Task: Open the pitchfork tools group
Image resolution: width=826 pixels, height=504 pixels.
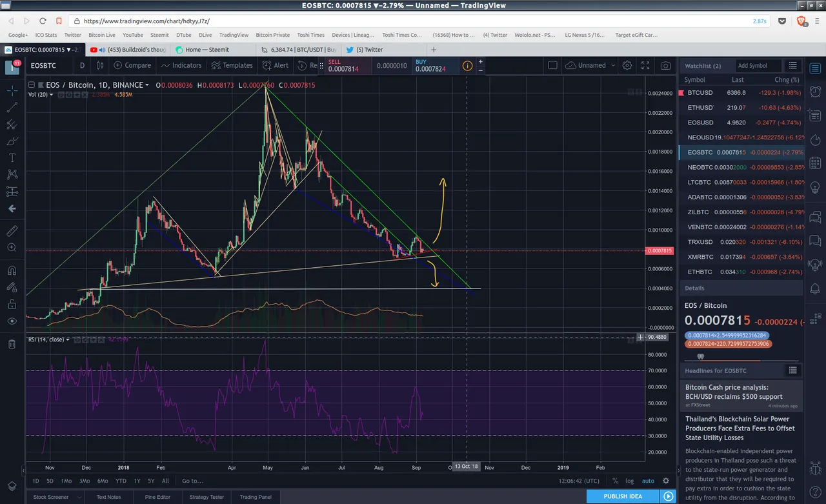Action: point(12,125)
